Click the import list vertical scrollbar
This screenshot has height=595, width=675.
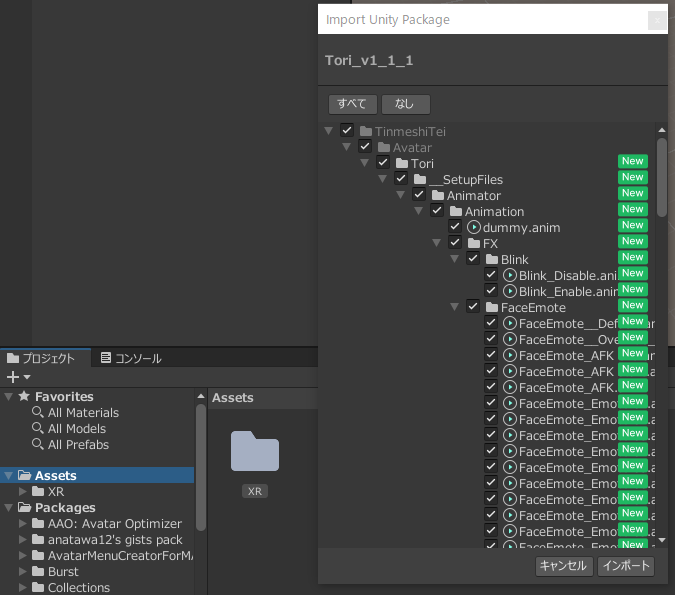661,177
